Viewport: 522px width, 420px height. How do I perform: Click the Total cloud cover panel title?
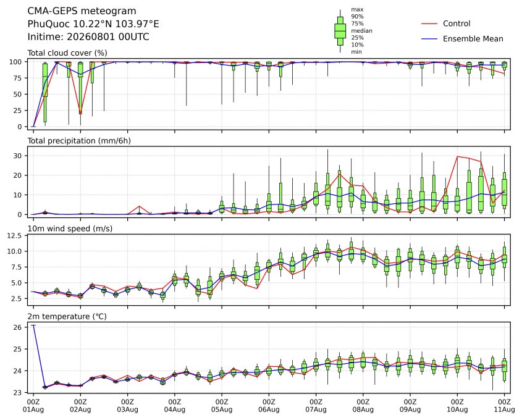point(67,53)
